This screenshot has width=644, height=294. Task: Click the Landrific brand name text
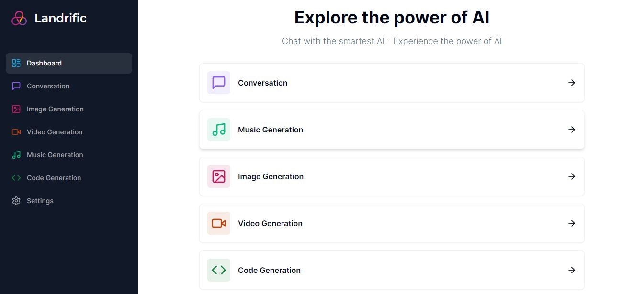(60, 18)
